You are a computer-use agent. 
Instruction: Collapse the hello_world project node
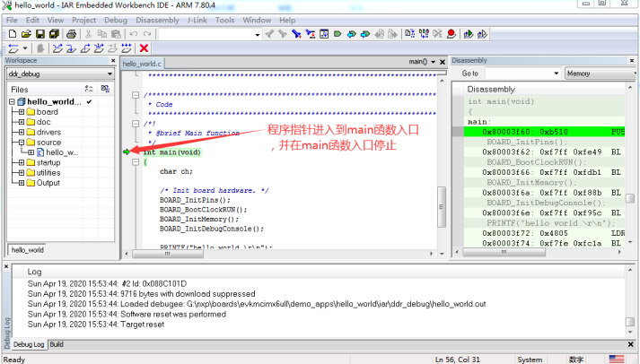12,101
